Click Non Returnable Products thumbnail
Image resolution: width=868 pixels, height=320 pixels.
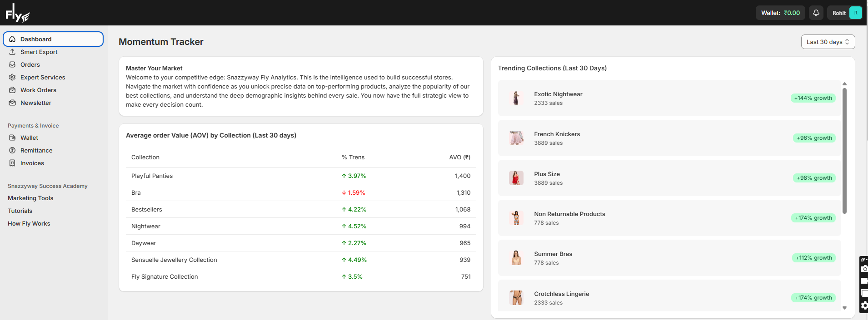coord(516,218)
